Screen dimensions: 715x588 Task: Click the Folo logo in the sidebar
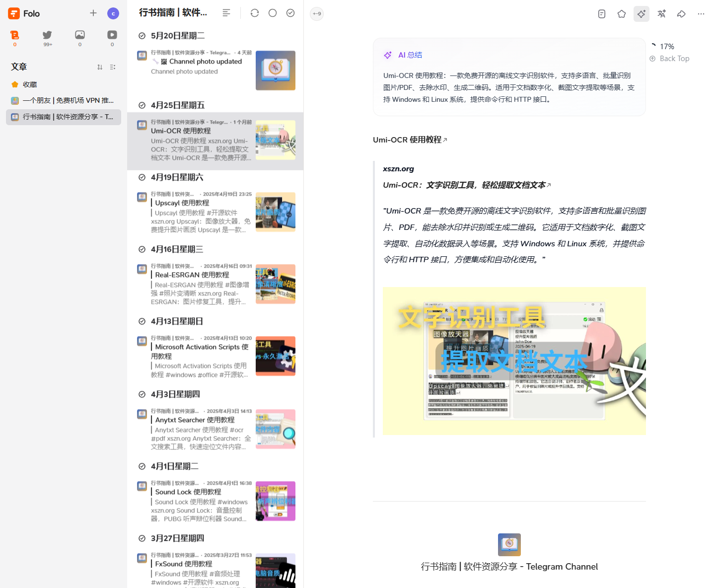pos(14,13)
